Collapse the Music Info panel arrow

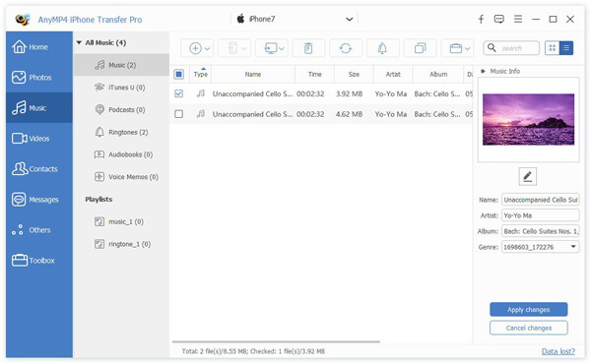click(483, 71)
